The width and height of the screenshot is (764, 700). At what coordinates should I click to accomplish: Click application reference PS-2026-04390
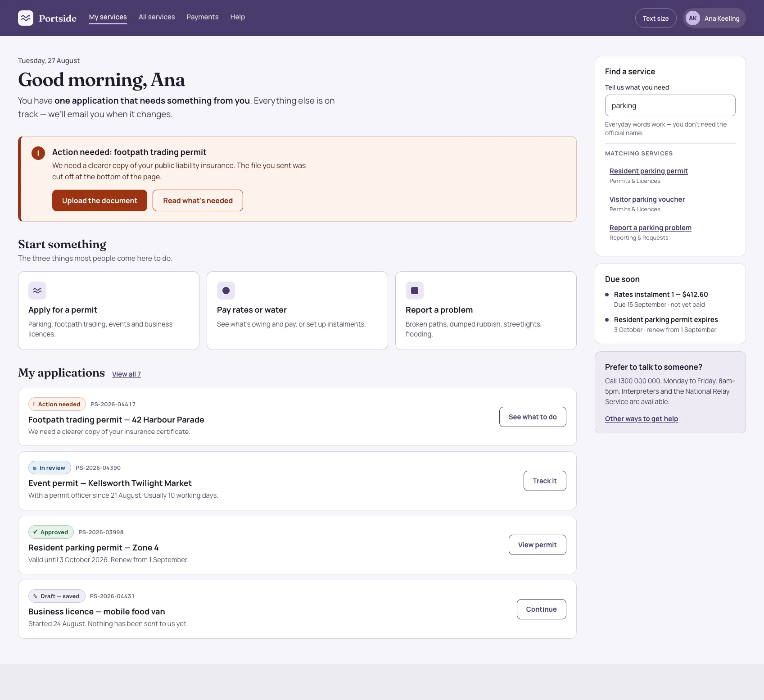pyautogui.click(x=98, y=468)
